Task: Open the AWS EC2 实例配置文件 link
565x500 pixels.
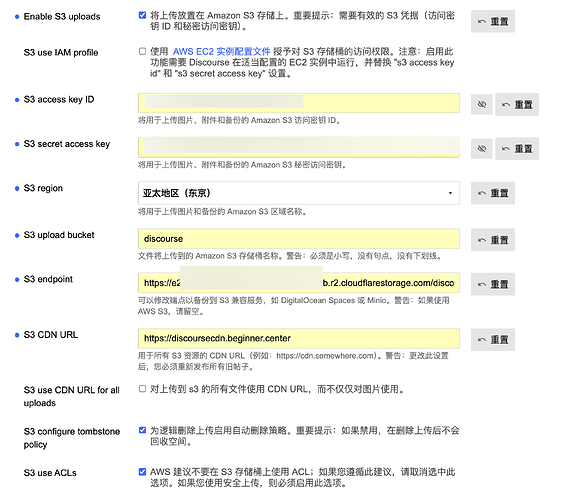Action: point(222,52)
